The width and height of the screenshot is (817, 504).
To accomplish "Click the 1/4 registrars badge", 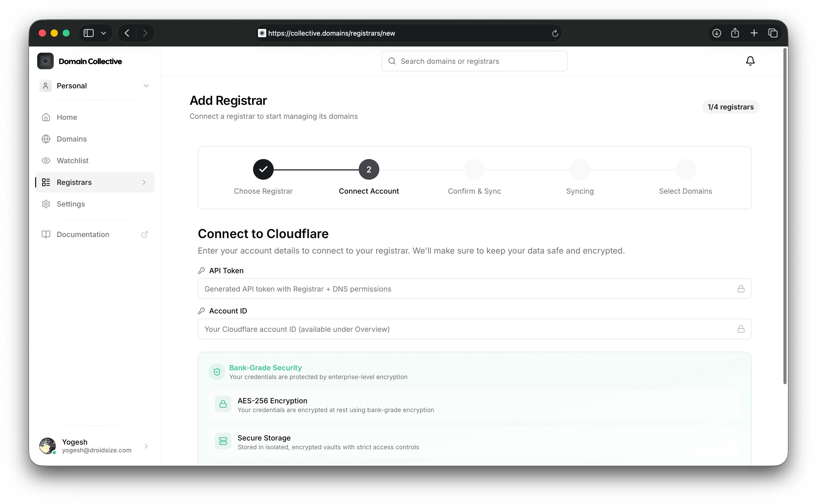I will click(x=730, y=107).
